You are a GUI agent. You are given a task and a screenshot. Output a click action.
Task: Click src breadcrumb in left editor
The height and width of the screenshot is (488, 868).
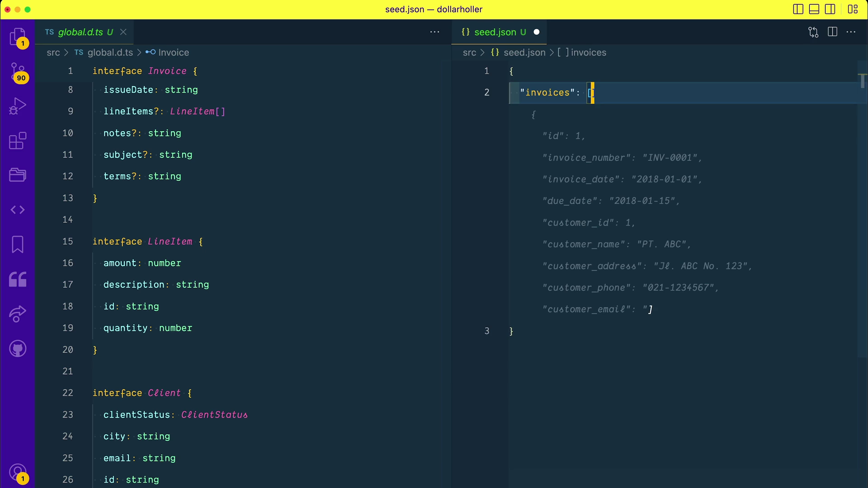point(53,52)
